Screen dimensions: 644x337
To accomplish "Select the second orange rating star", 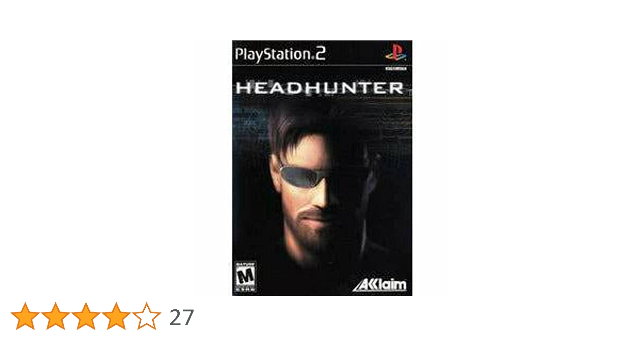I will 55,316.
